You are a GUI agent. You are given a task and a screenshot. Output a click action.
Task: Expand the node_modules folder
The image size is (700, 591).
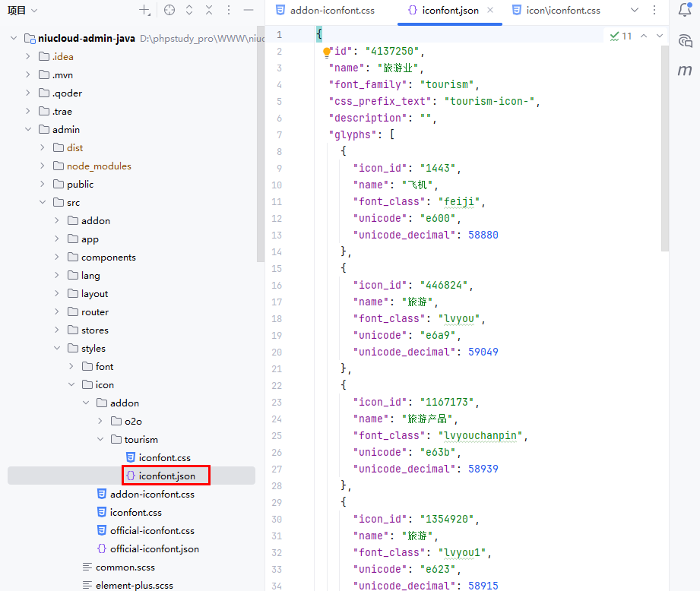click(x=43, y=166)
